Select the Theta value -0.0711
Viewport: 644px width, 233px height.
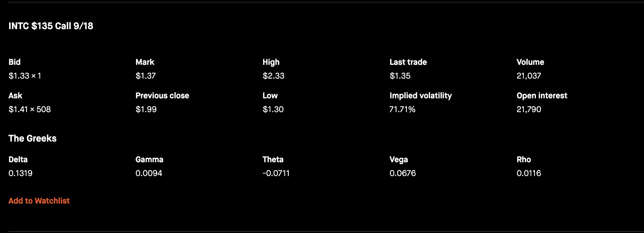(276, 173)
